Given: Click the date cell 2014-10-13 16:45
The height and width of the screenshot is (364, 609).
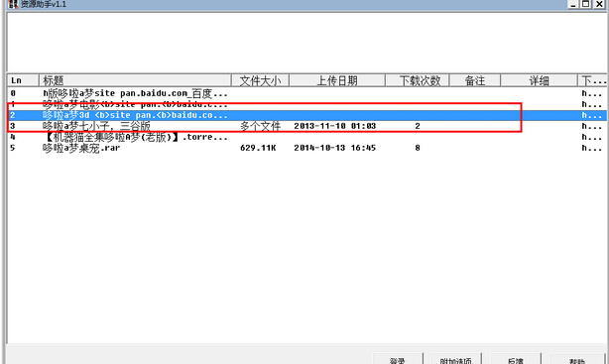Looking at the screenshot, I should (x=335, y=148).
